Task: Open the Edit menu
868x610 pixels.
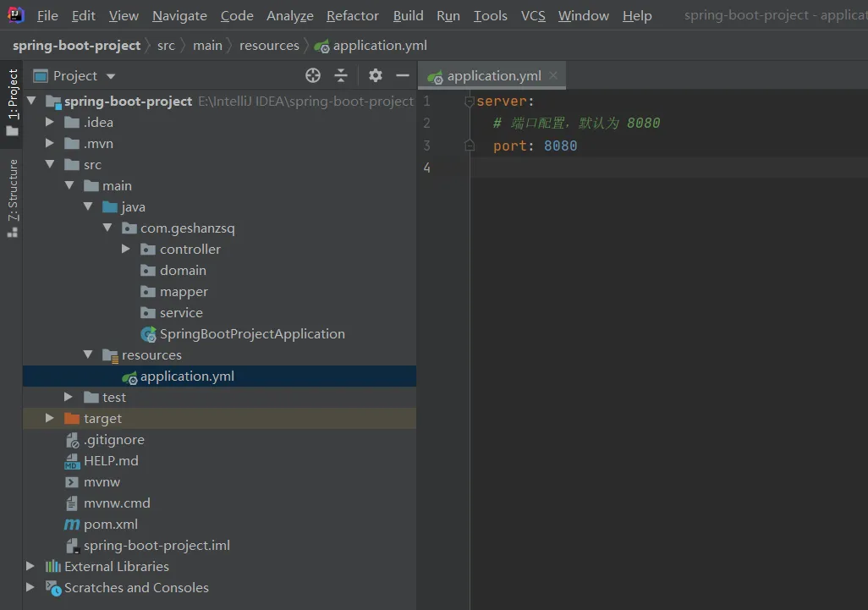Action: (x=84, y=16)
